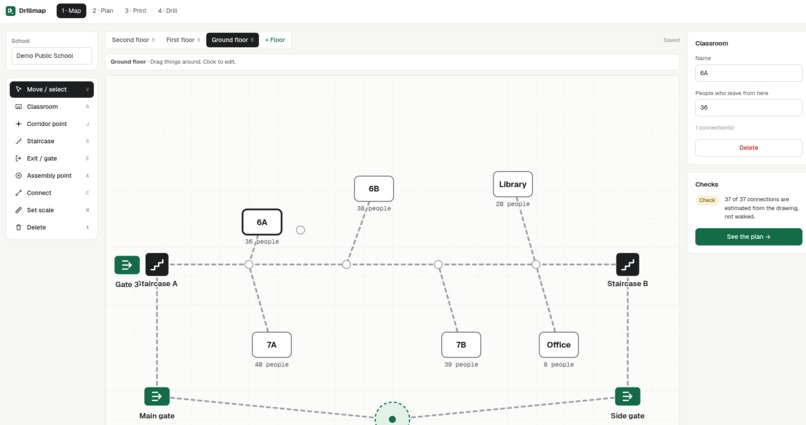This screenshot has width=806, height=425.
Task: Select the unconnected corridor point beside 6A
Action: [x=300, y=230]
